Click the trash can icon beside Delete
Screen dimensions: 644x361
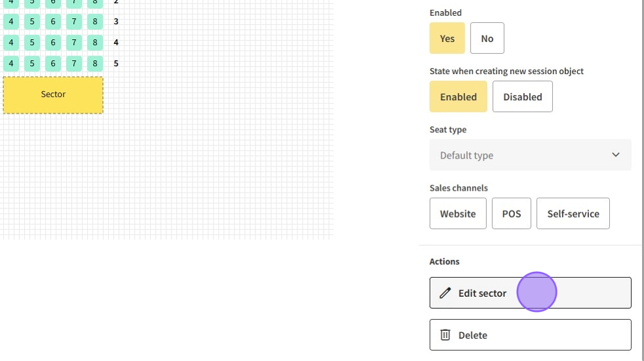coord(445,335)
